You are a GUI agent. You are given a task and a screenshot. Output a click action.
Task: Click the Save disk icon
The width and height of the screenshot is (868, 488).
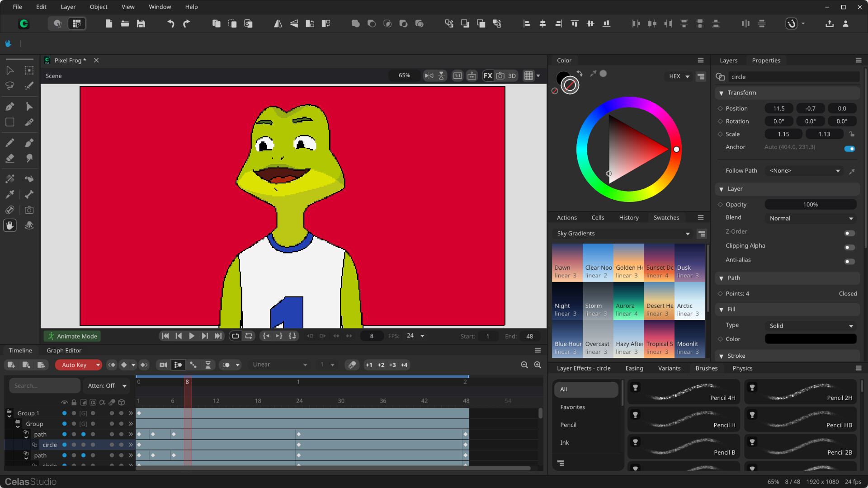point(141,23)
